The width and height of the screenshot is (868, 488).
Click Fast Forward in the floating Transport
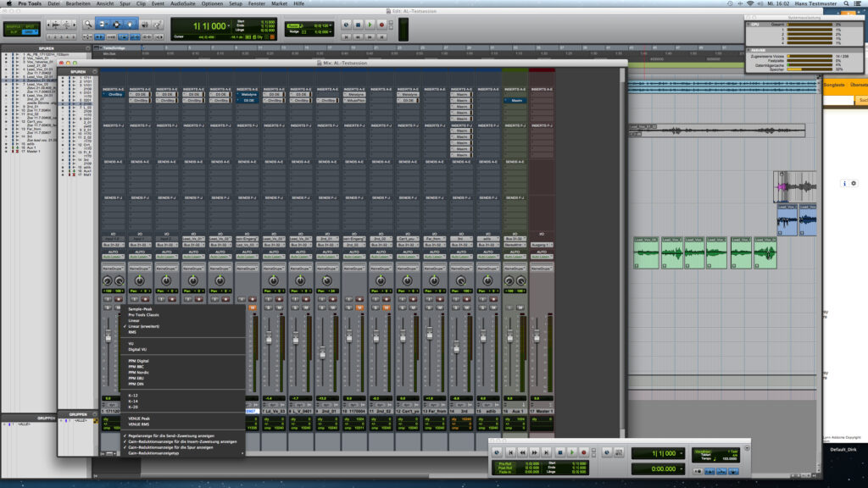[x=534, y=452]
